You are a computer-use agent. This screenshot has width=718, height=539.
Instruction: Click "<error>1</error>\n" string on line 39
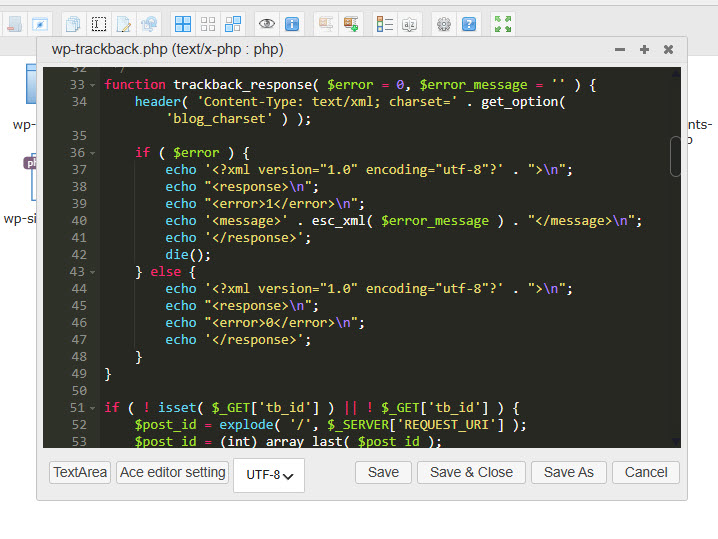coord(281,204)
